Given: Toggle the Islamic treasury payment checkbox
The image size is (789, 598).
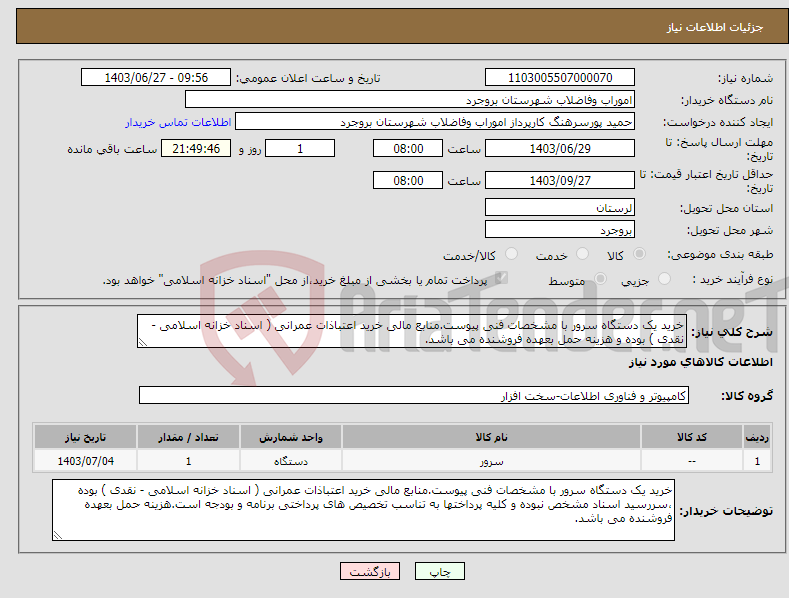Looking at the screenshot, I should (x=501, y=278).
